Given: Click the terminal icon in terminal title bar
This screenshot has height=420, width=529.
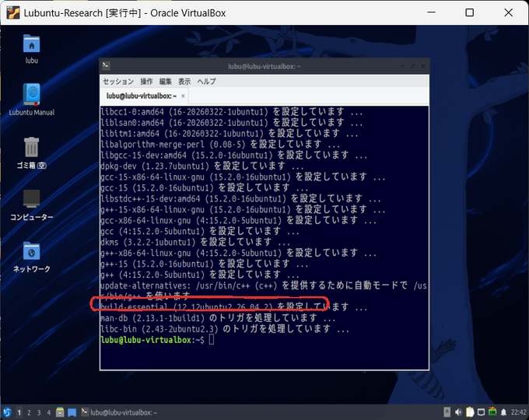Looking at the screenshot, I should [106, 65].
